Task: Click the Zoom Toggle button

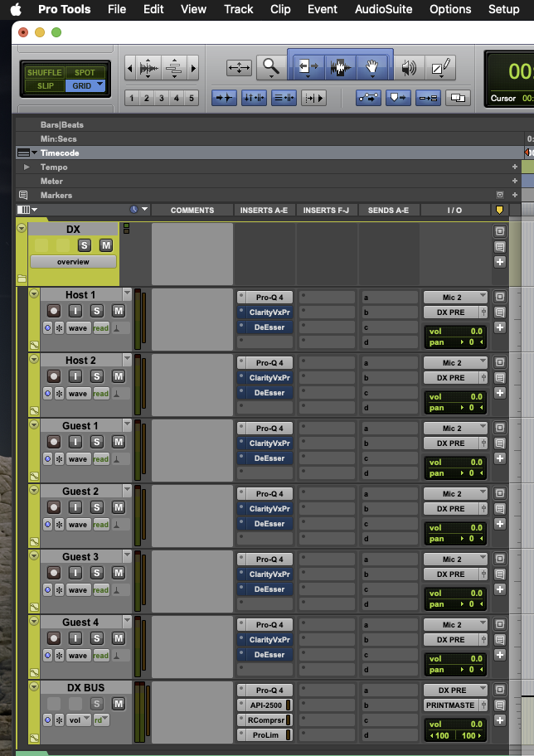Action: coord(239,67)
